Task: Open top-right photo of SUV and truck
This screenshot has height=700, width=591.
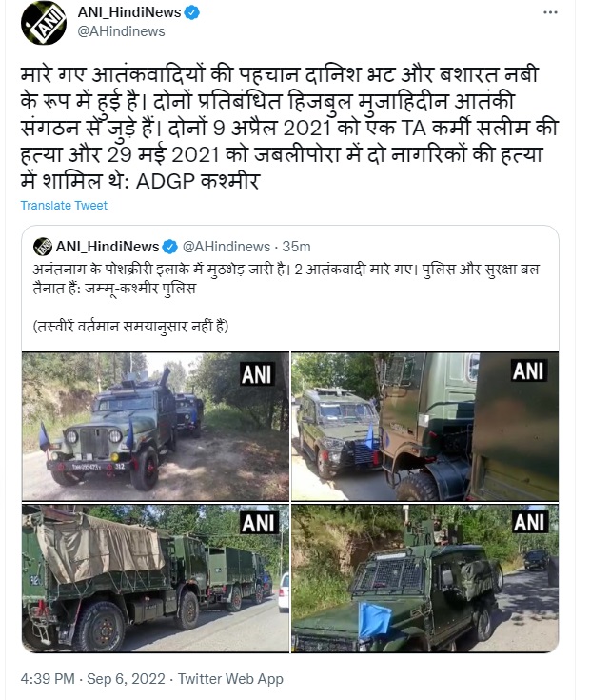Action: (424, 427)
